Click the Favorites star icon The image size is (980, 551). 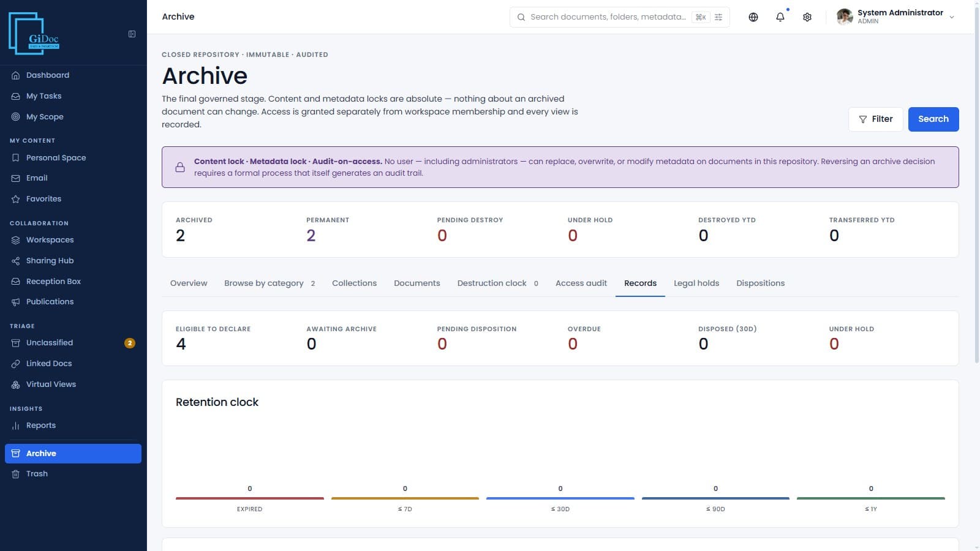tap(16, 199)
